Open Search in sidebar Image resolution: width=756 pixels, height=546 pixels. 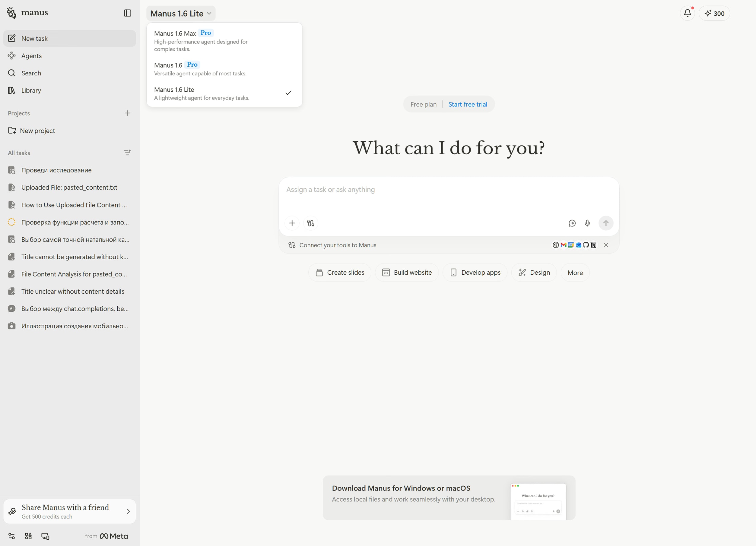pos(70,73)
